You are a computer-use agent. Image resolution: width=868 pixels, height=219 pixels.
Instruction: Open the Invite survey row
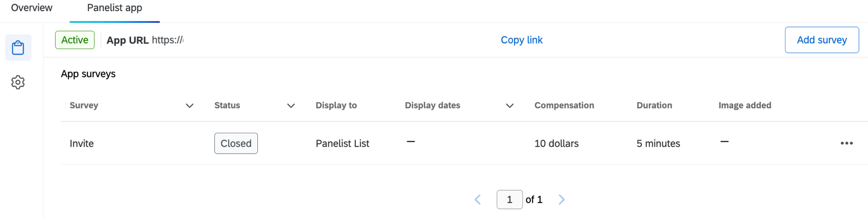coord(464,143)
